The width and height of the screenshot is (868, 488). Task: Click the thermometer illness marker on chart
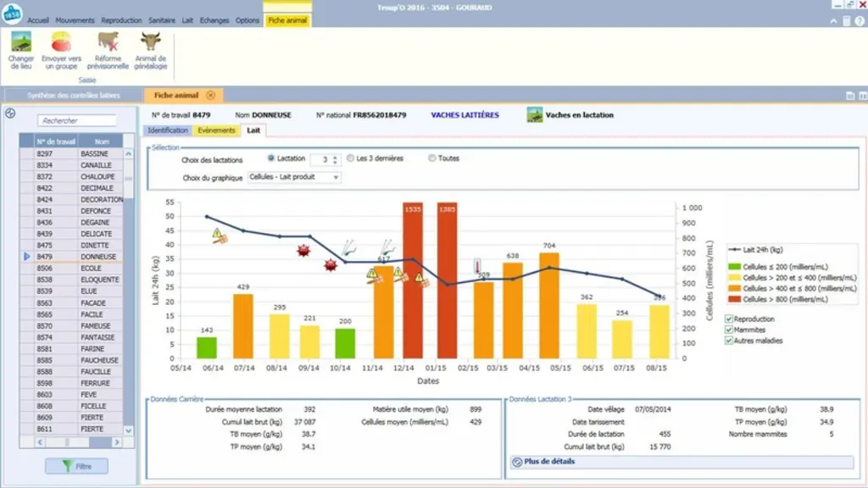[477, 266]
